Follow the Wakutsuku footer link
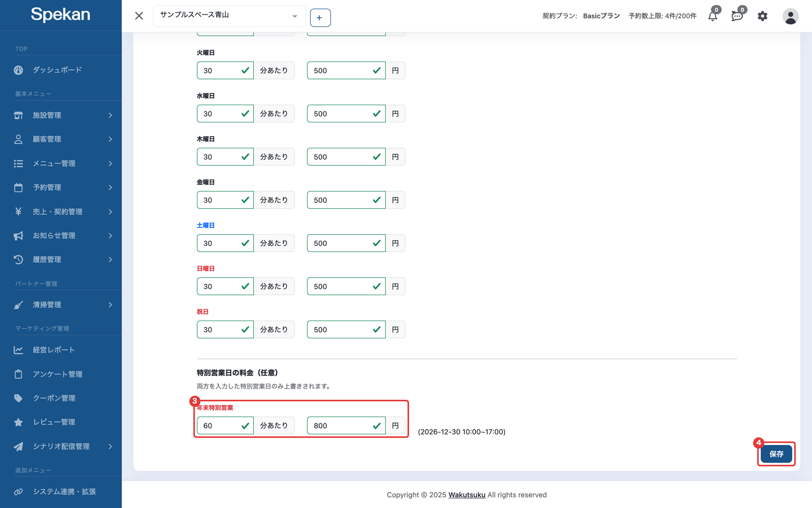This screenshot has height=508, width=812. coord(467,495)
